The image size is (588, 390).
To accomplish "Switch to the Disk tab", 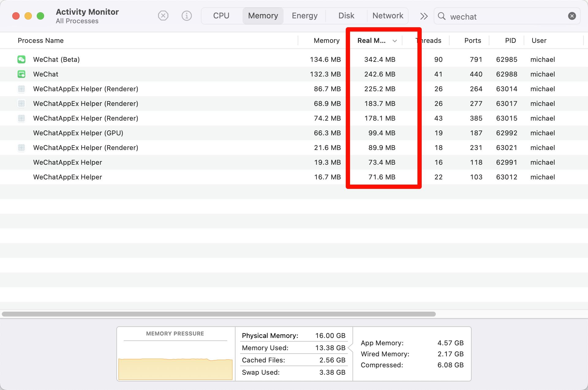I will click(346, 16).
